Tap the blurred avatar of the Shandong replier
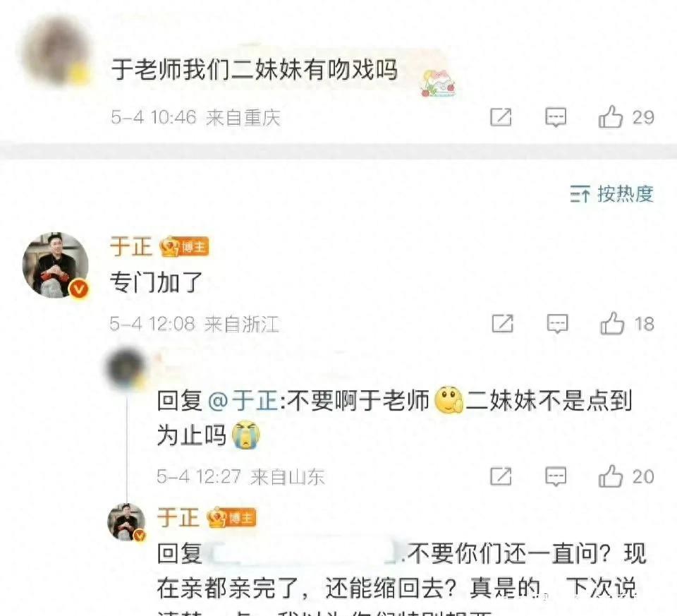The height and width of the screenshot is (616, 677). [126, 368]
